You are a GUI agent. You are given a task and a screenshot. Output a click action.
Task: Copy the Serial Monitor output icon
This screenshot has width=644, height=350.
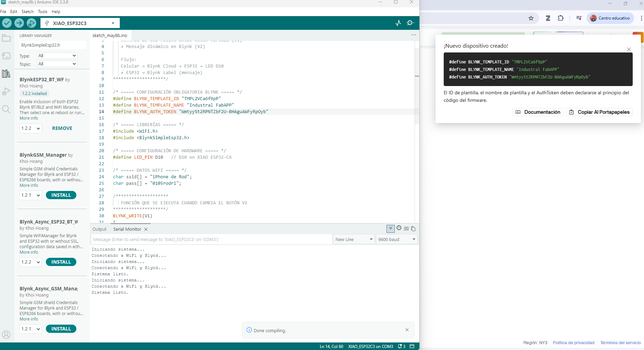pos(413,229)
